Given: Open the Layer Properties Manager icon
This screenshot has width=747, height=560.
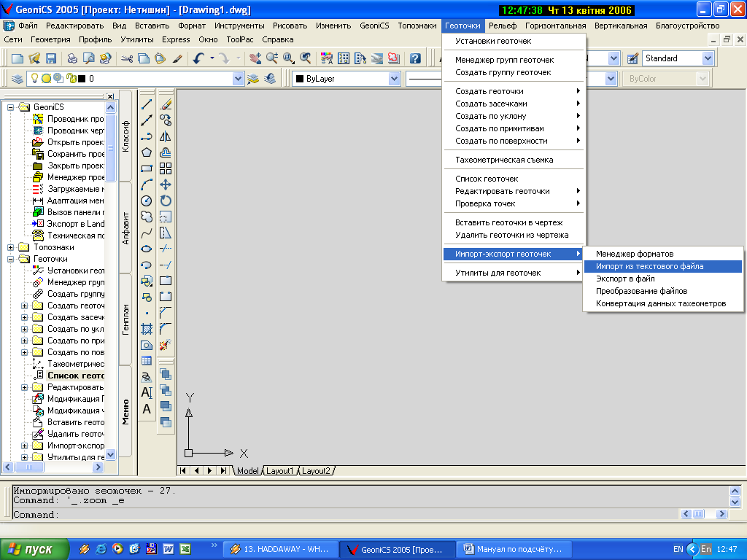Looking at the screenshot, I should [18, 79].
